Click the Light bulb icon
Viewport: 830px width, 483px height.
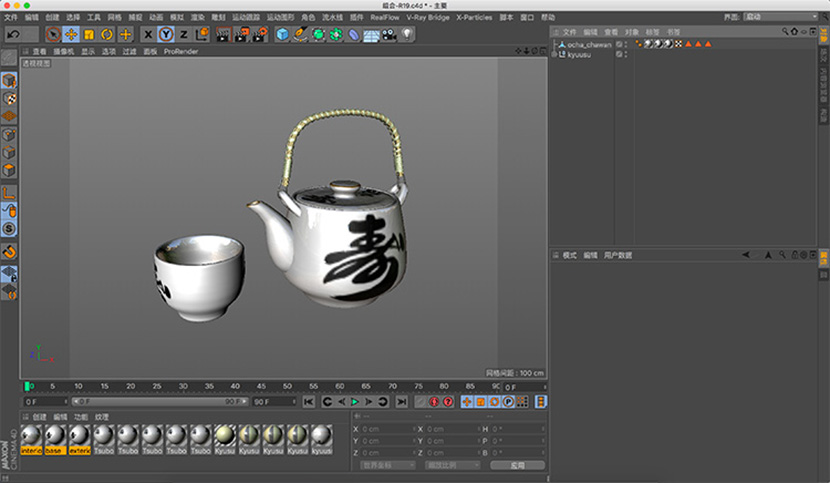[407, 35]
